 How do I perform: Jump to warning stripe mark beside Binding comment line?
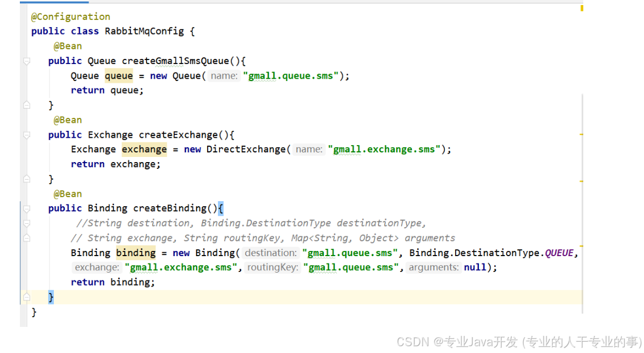(x=582, y=246)
